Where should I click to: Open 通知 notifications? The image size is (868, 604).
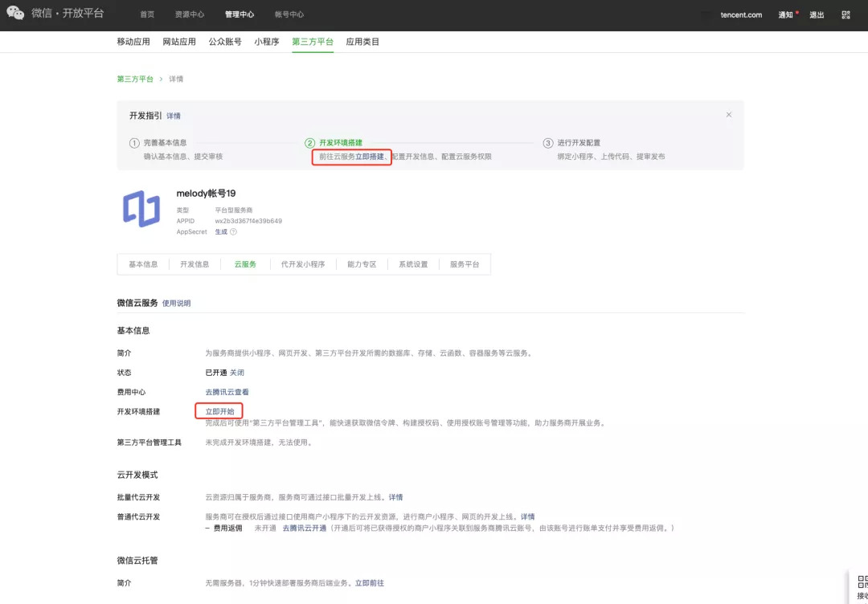785,15
